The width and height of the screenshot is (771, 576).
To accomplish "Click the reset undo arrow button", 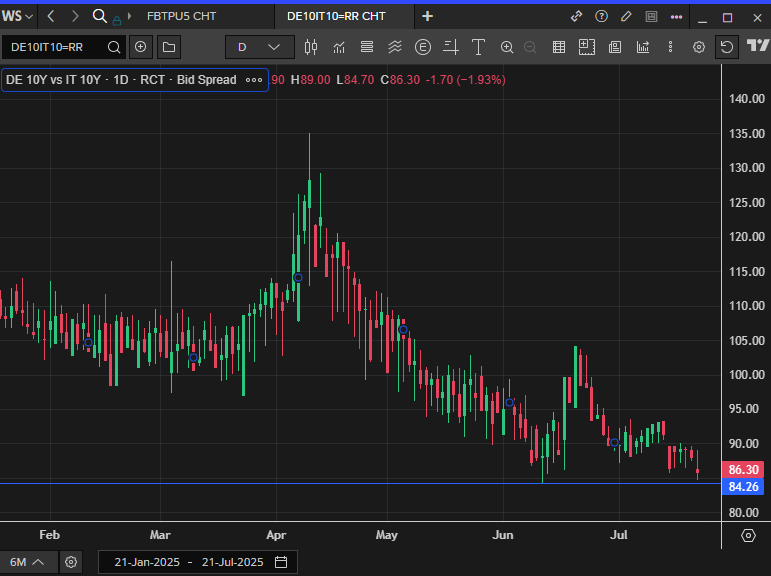I will (x=727, y=47).
